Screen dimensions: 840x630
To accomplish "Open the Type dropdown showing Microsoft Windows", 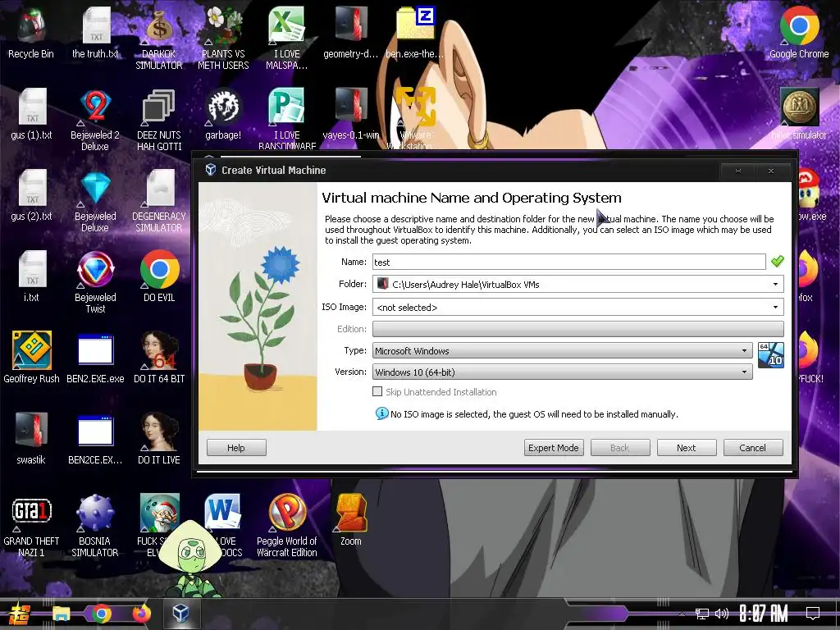I will (563, 351).
